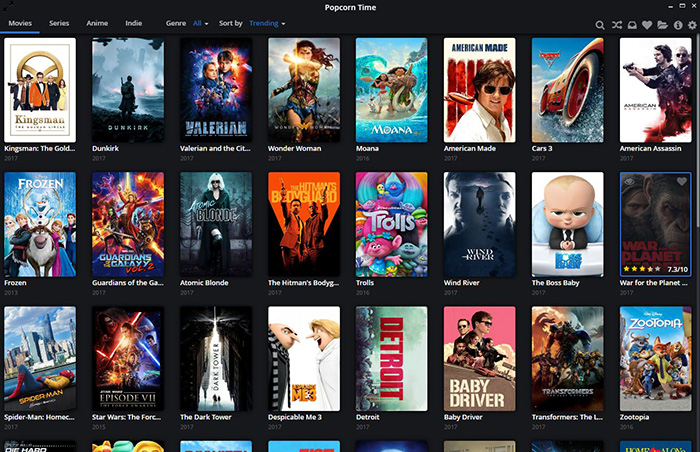Click the Wonder Woman title text

pyautogui.click(x=294, y=148)
